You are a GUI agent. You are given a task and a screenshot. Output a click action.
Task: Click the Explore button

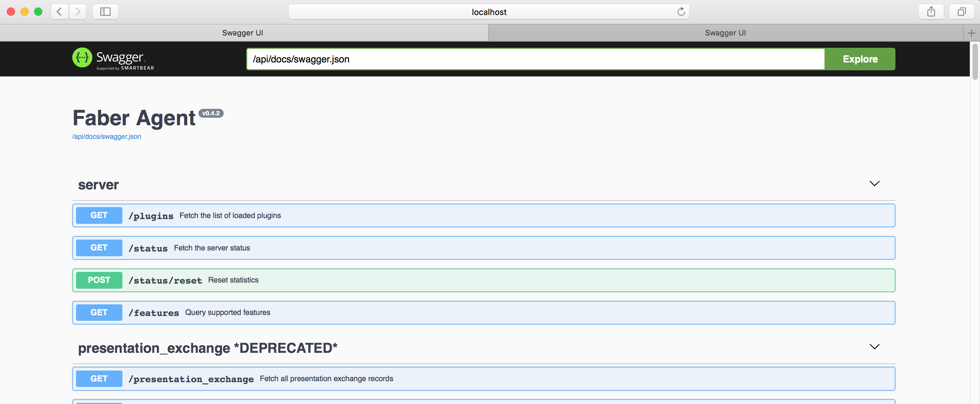[x=860, y=59]
